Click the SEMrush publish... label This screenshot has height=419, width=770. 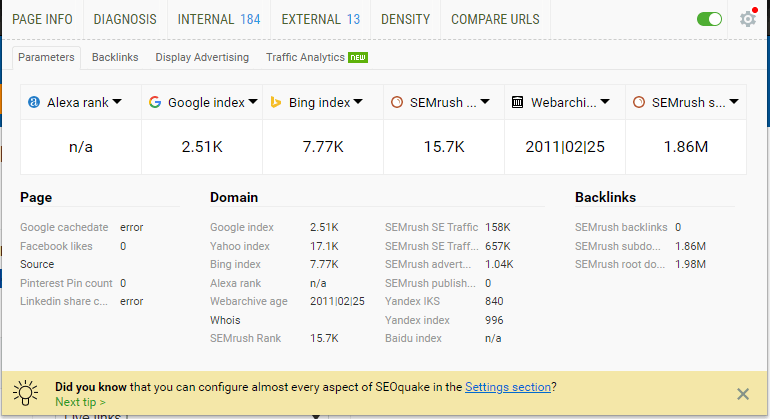[430, 283]
